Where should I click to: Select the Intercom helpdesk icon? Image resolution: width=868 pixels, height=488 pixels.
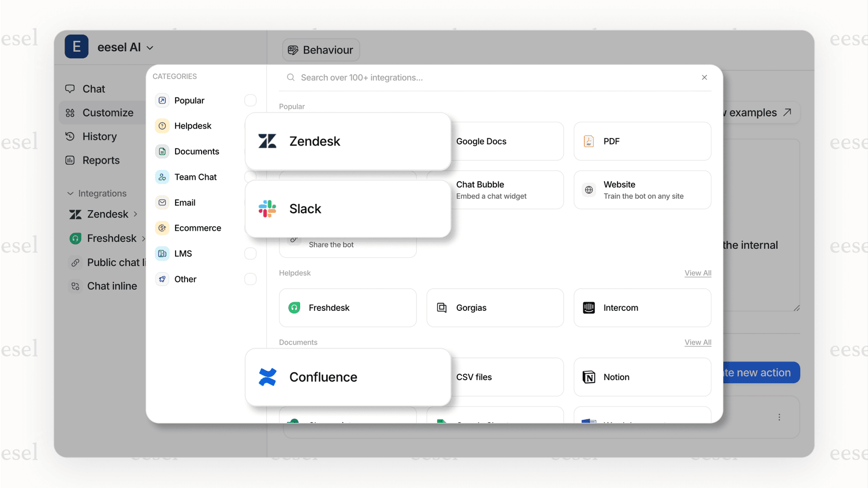pyautogui.click(x=589, y=307)
